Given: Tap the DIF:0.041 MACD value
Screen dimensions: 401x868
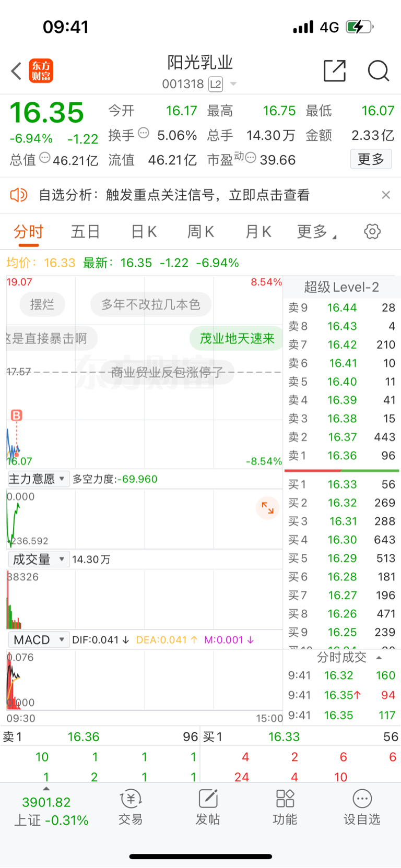Looking at the screenshot, I should (100, 640).
